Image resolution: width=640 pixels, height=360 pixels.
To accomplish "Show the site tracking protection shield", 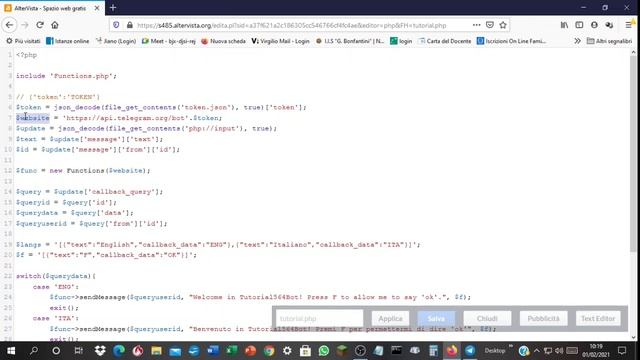I will [x=116, y=25].
